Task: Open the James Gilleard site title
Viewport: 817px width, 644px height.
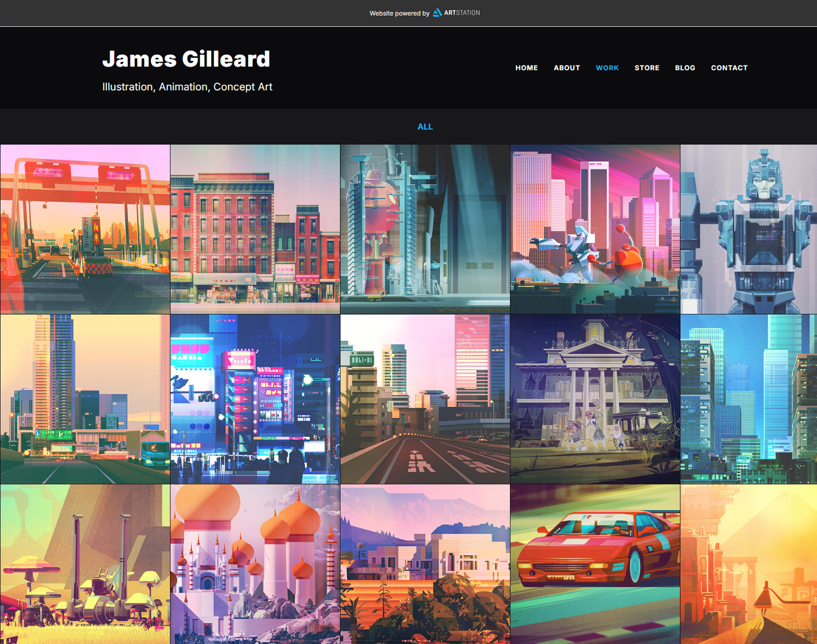Action: pyautogui.click(x=186, y=59)
